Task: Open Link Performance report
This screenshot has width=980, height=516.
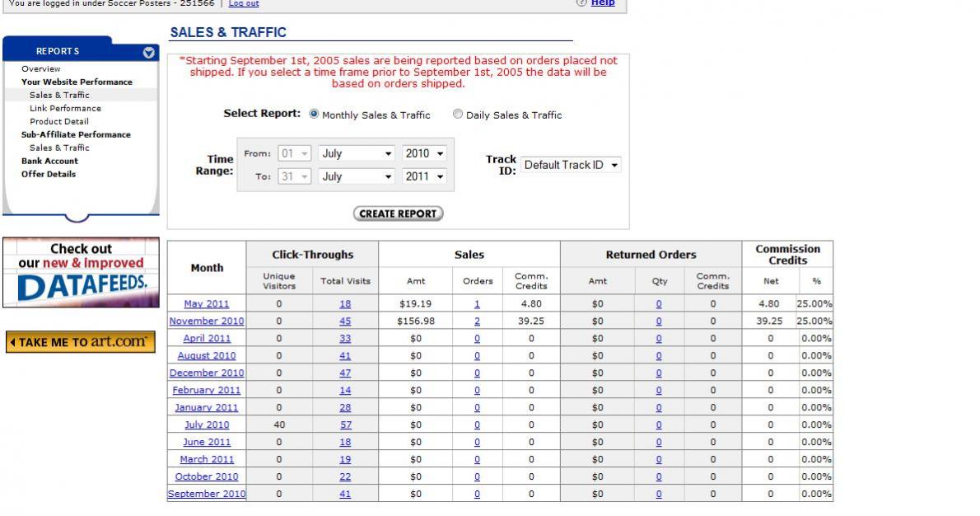Action: click(65, 108)
